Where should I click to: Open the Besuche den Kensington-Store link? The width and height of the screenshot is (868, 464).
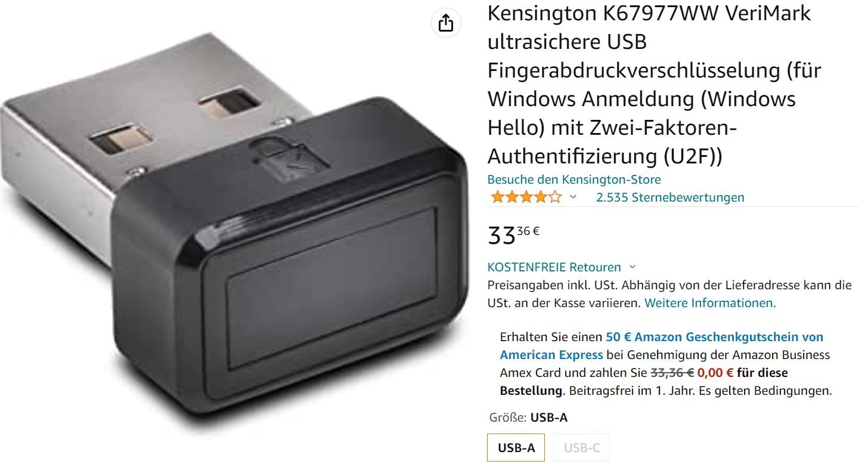574,180
